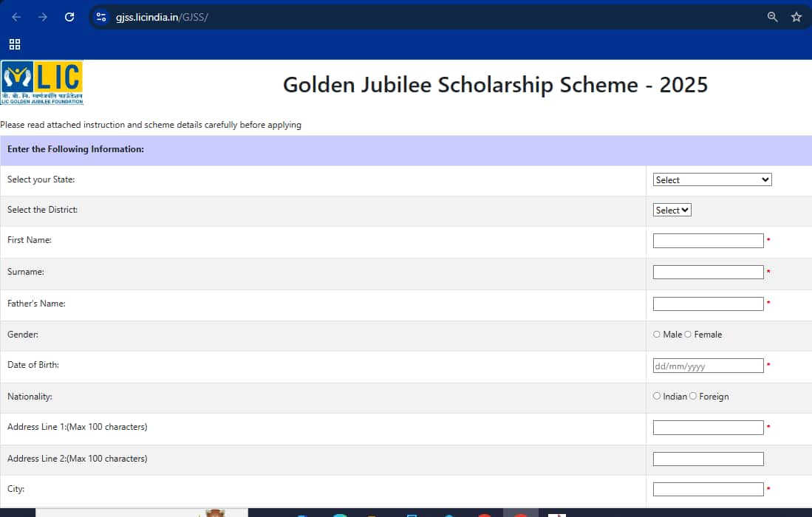Open the apps grid icon
The height and width of the screenshot is (517, 812).
click(15, 44)
